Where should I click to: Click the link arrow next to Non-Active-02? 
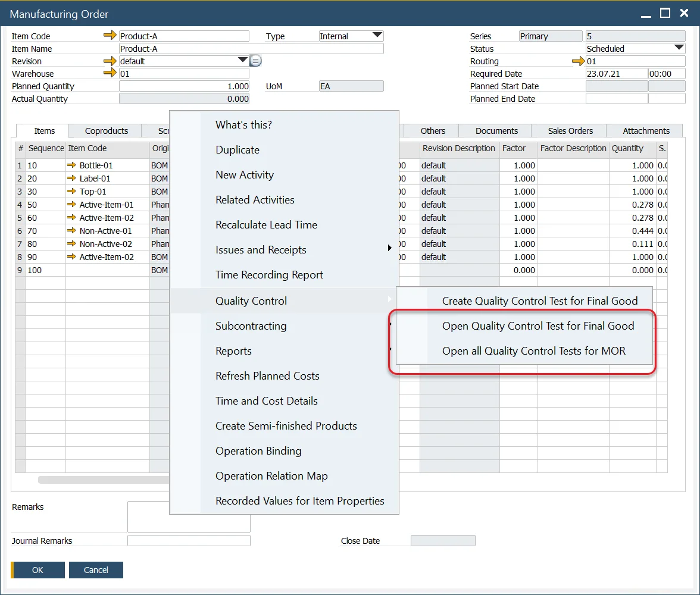pyautogui.click(x=72, y=244)
